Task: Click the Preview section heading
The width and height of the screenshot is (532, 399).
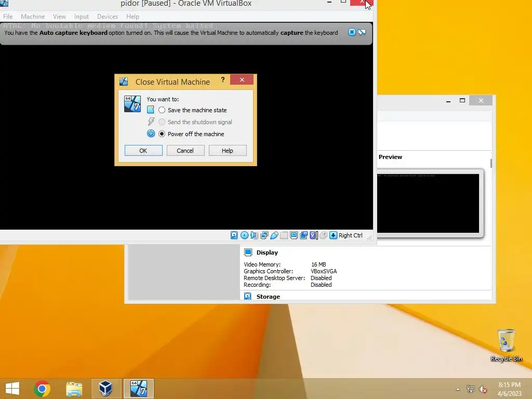Action: tap(390, 157)
